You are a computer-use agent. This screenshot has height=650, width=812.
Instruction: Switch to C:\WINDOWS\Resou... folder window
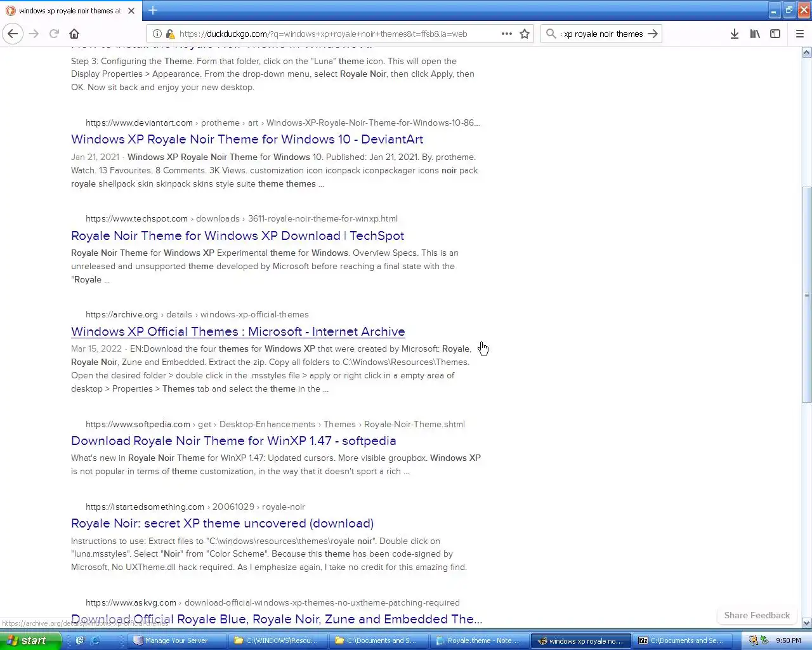[x=277, y=640]
